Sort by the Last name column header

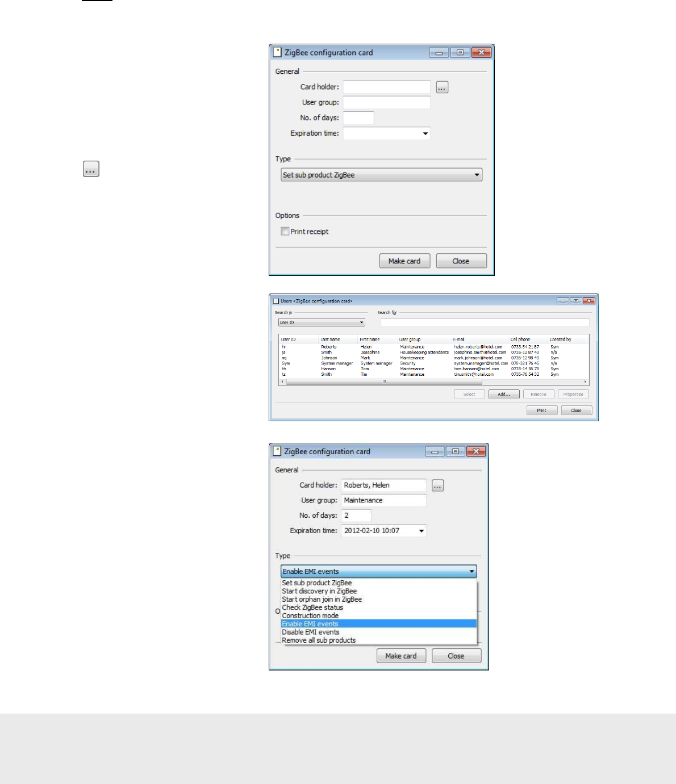pyautogui.click(x=339, y=339)
